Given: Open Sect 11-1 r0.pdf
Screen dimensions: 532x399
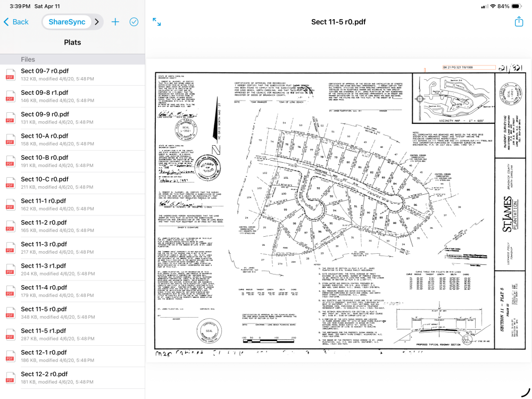Looking at the screenshot, I should tap(72, 205).
